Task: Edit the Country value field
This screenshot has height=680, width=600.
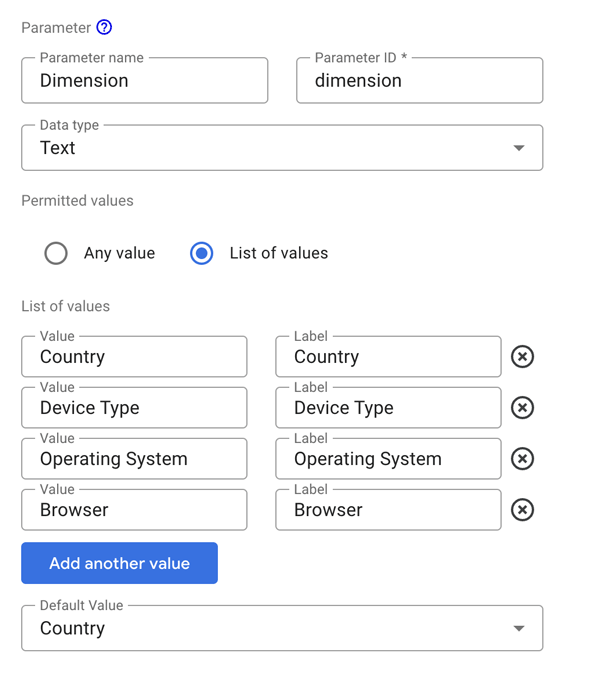Action: click(134, 356)
